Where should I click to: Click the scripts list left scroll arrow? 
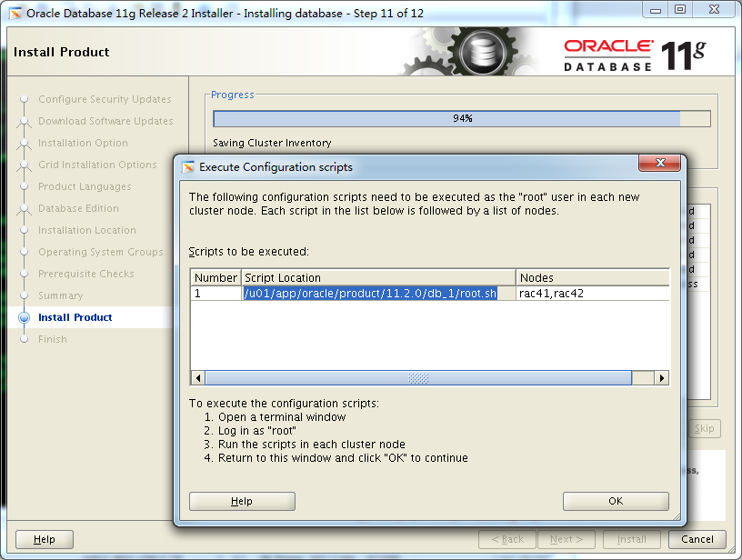(x=198, y=378)
